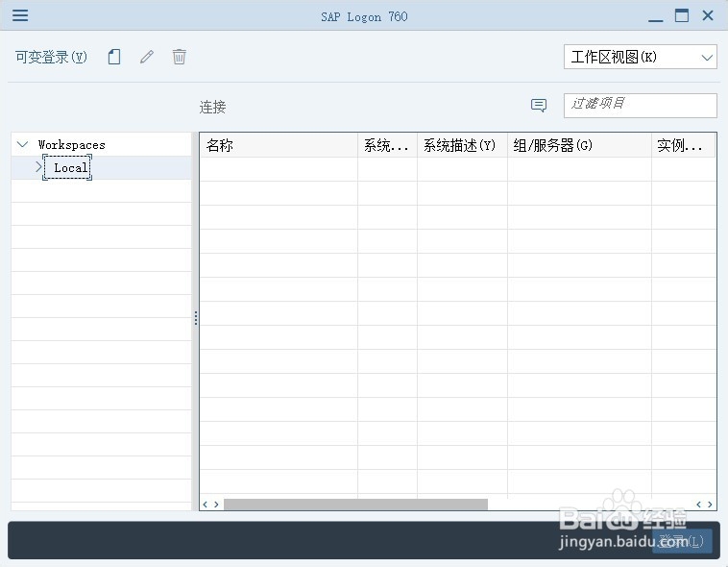Image resolution: width=728 pixels, height=567 pixels.
Task: Click the right-end scroll-right arrow
Action: [x=710, y=505]
